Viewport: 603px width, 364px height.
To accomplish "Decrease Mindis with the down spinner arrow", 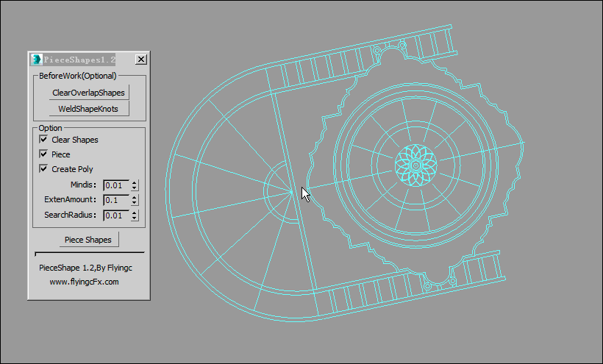I will [135, 188].
